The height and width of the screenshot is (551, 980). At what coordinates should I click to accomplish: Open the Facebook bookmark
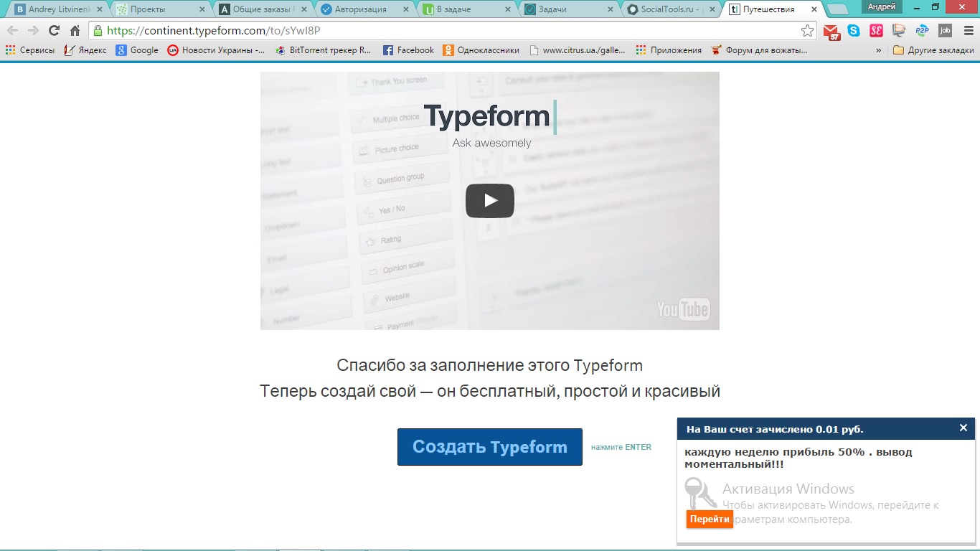click(x=408, y=50)
